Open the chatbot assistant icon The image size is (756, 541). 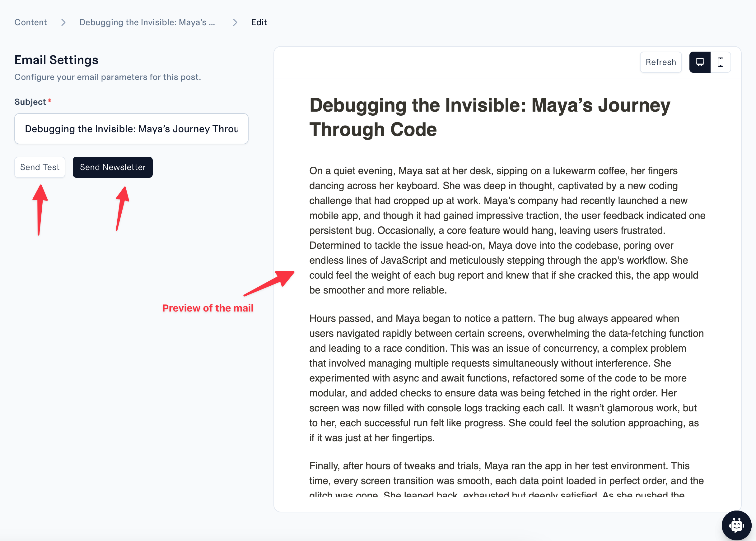(736, 525)
